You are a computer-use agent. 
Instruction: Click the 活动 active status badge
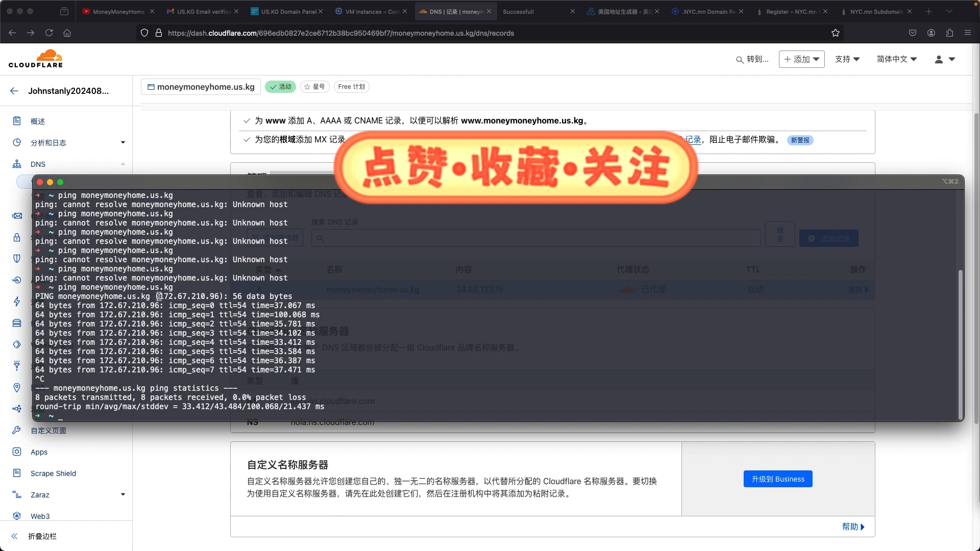[x=281, y=87]
